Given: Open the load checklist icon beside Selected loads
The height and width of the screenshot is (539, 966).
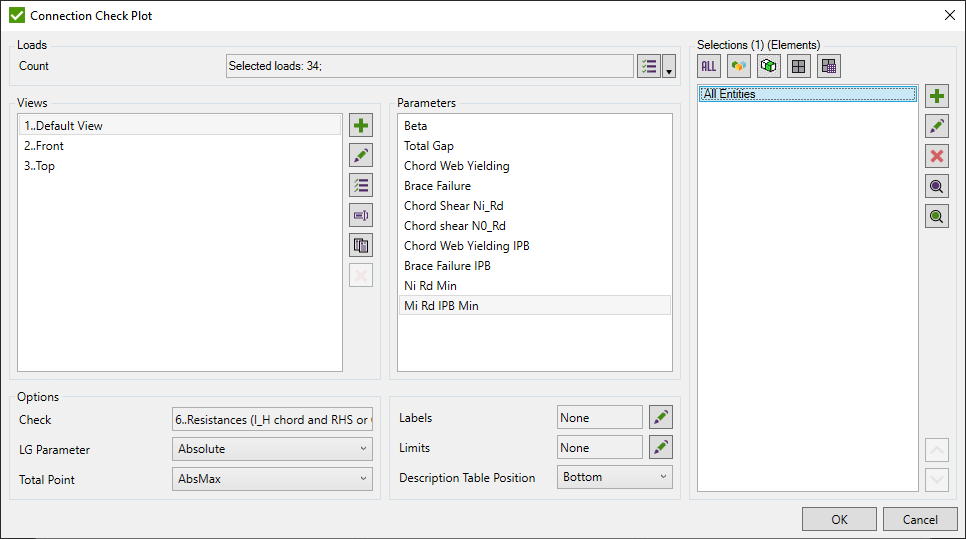Looking at the screenshot, I should coord(648,66).
